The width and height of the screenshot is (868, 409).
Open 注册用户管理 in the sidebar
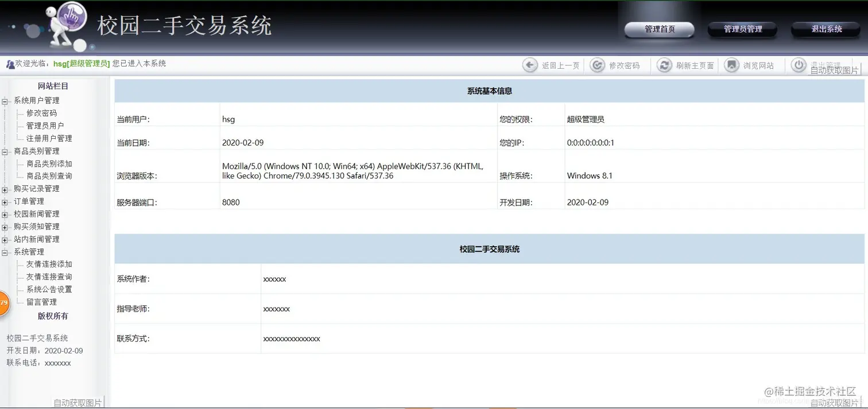click(x=49, y=138)
